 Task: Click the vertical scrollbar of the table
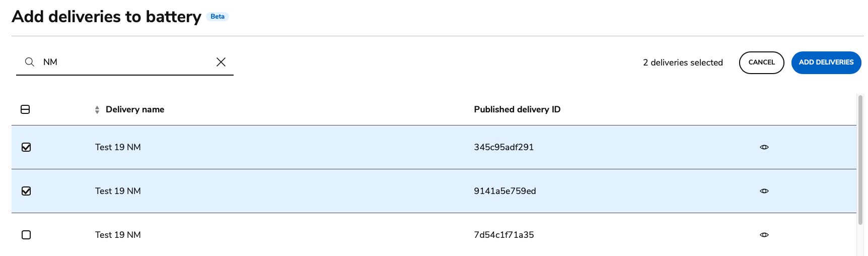[x=860, y=161]
